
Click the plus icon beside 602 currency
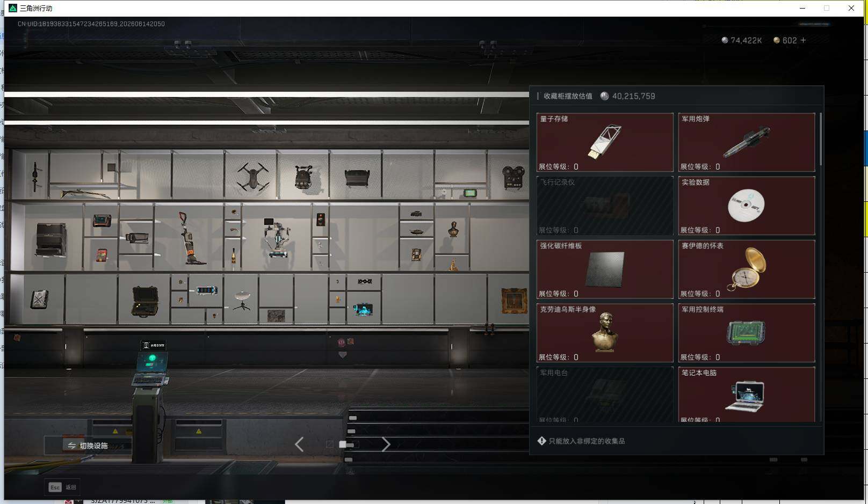pyautogui.click(x=803, y=40)
